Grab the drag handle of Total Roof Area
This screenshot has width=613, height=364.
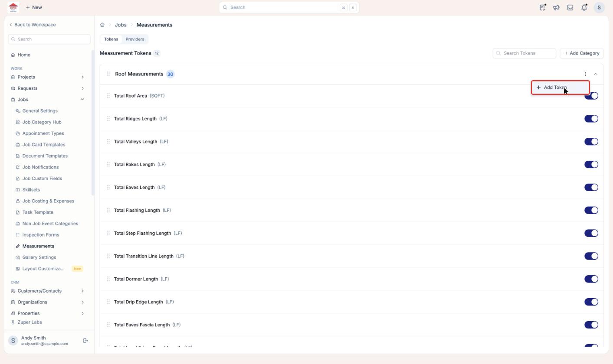click(x=108, y=96)
